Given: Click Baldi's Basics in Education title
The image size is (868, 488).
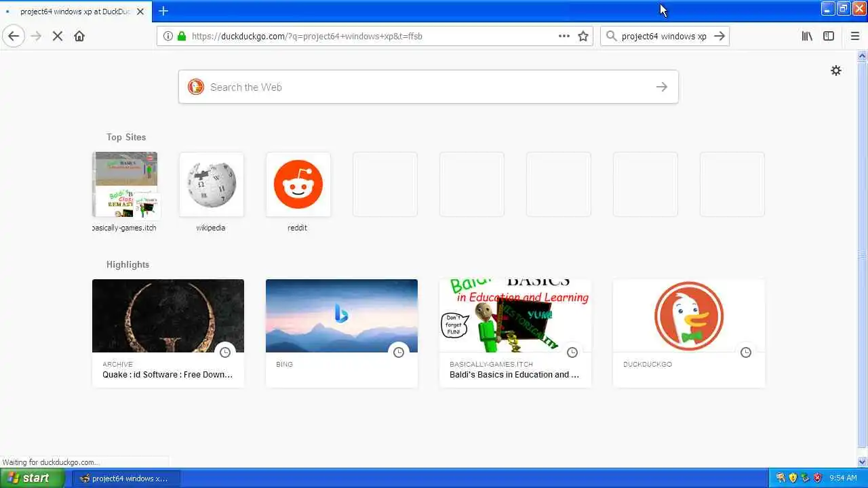Looking at the screenshot, I should 514,374.
